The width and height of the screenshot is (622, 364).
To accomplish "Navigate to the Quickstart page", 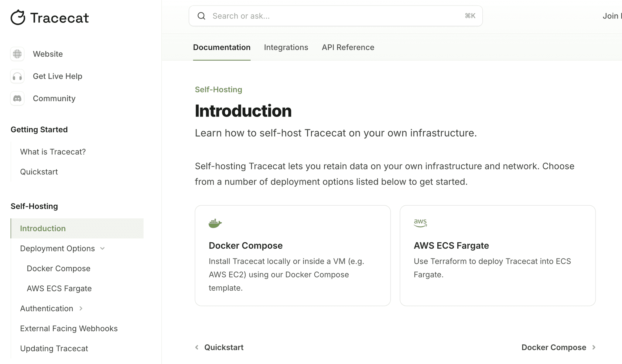I will (x=39, y=172).
